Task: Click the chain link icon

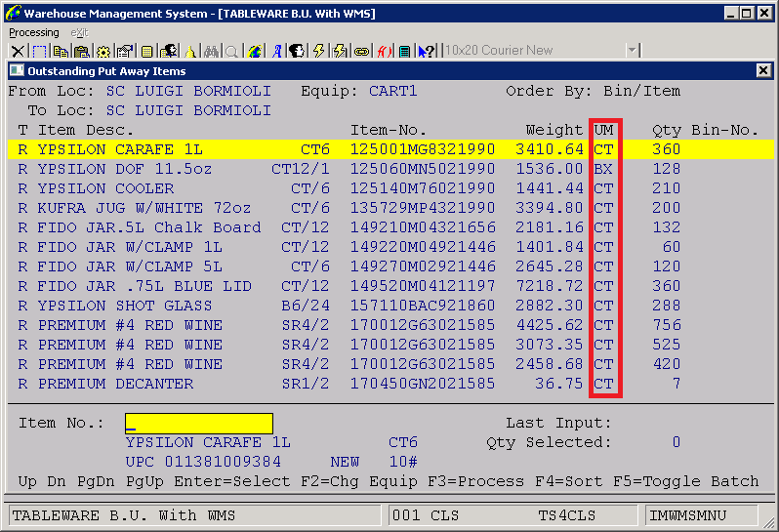Action: coord(361,51)
